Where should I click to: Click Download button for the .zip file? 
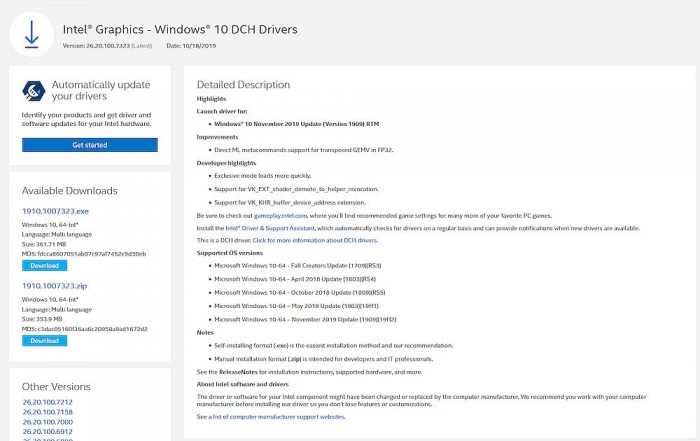tap(45, 341)
